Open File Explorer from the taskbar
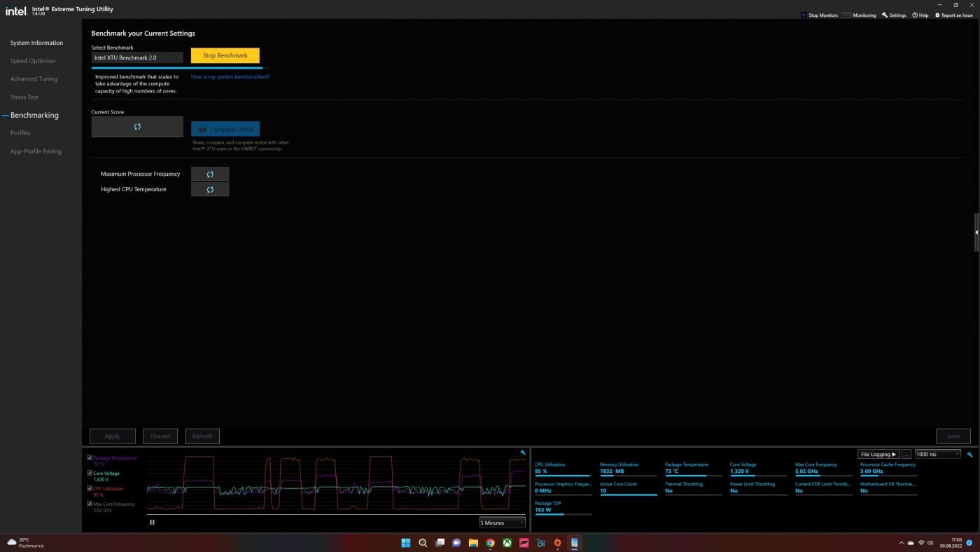980x552 pixels. pyautogui.click(x=473, y=543)
